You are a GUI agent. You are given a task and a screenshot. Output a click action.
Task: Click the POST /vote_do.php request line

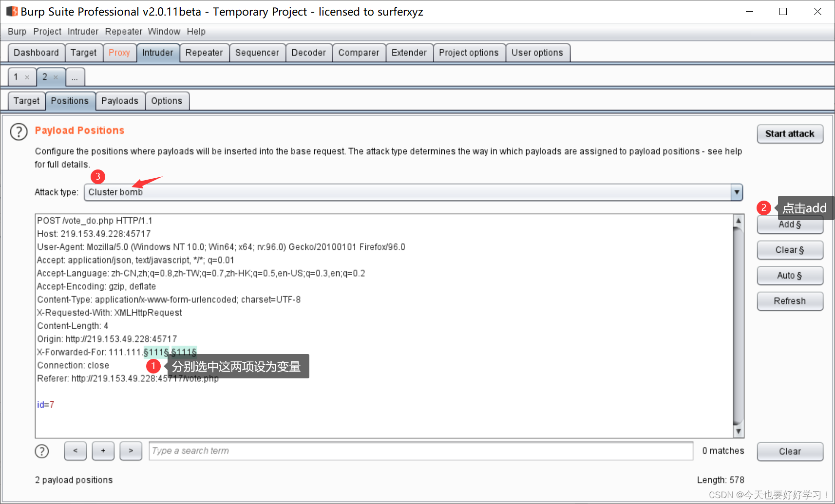click(x=95, y=221)
